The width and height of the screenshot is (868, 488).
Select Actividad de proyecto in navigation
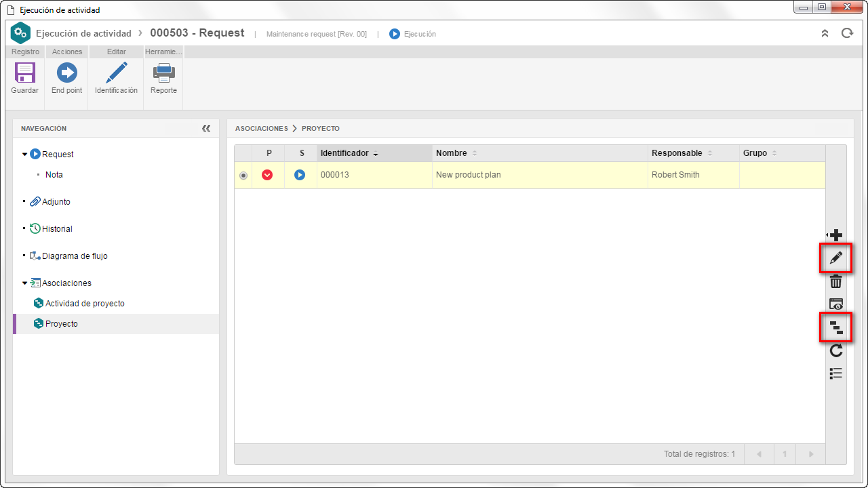click(85, 304)
